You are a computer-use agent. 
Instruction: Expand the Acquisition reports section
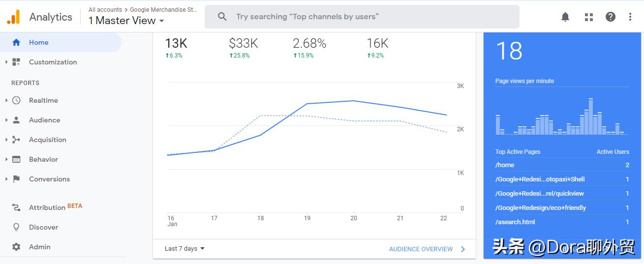6,140
